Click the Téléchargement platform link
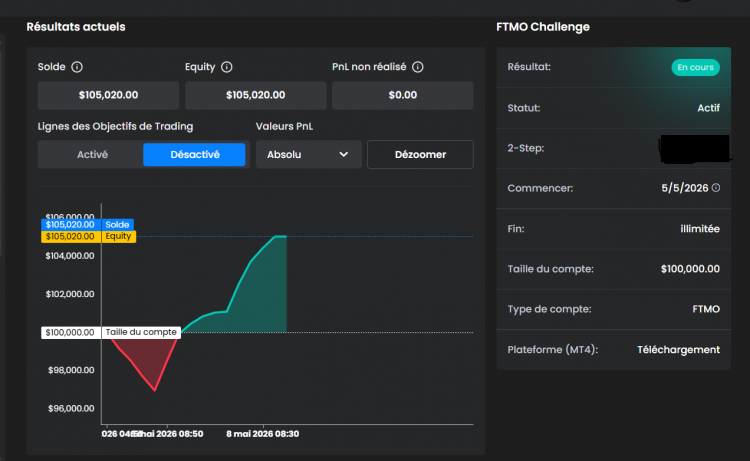Image resolution: width=750 pixels, height=461 pixels. click(678, 350)
